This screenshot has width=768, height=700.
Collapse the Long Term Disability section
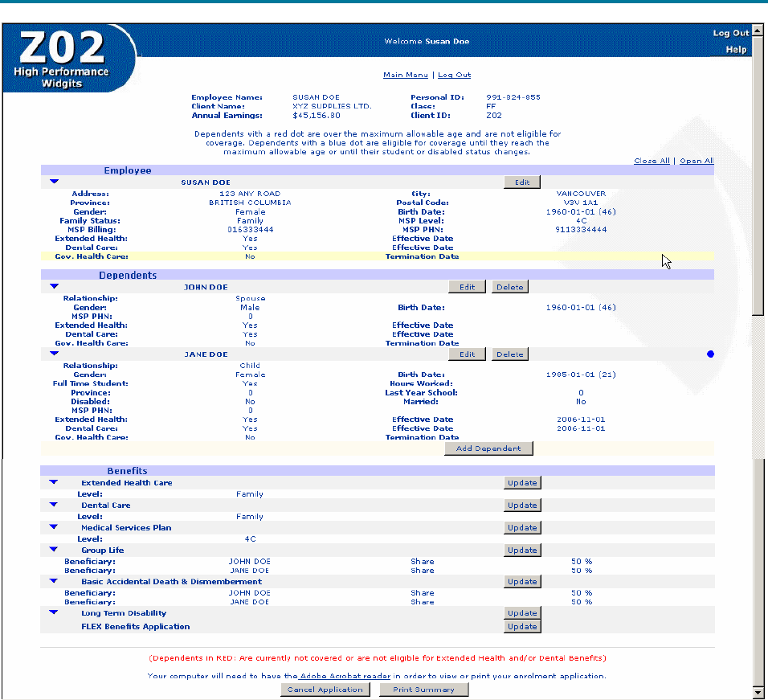pos(54,612)
